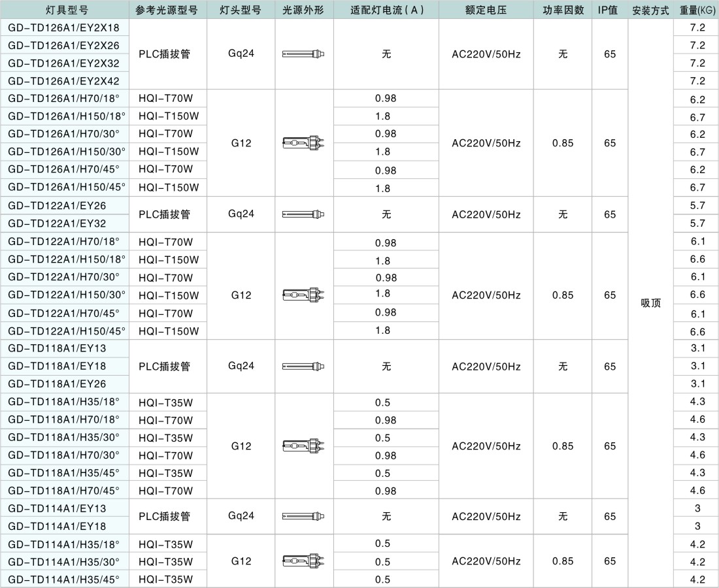Viewport: 719px width, 588px height.
Task: Click the lamp shape icon for GD-TD122A1/H150 rows
Action: click(304, 295)
